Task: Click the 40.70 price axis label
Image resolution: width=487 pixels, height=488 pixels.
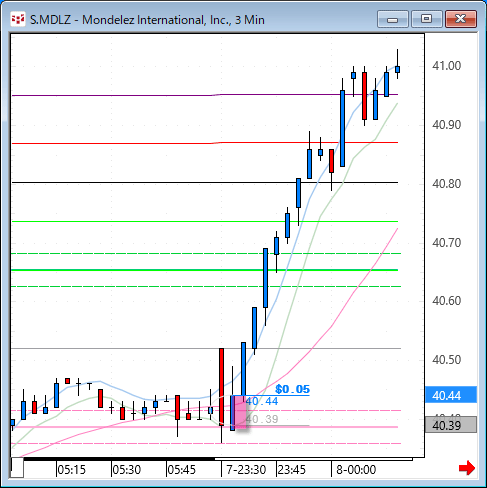Action: point(446,243)
